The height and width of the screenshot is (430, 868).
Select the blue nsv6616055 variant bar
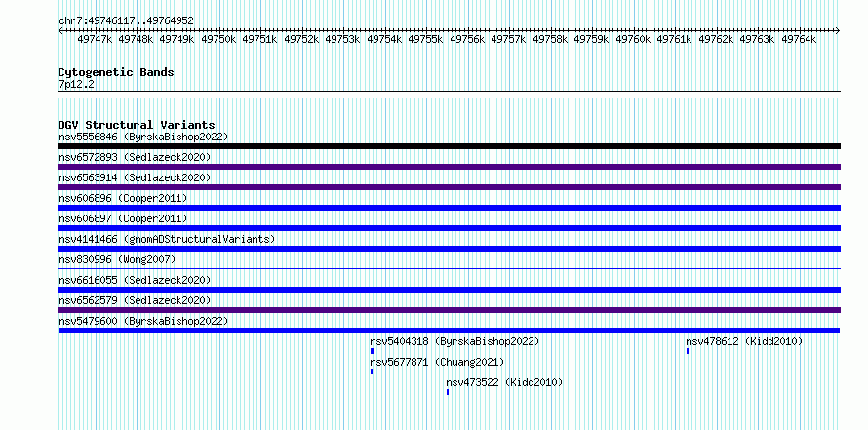point(449,290)
